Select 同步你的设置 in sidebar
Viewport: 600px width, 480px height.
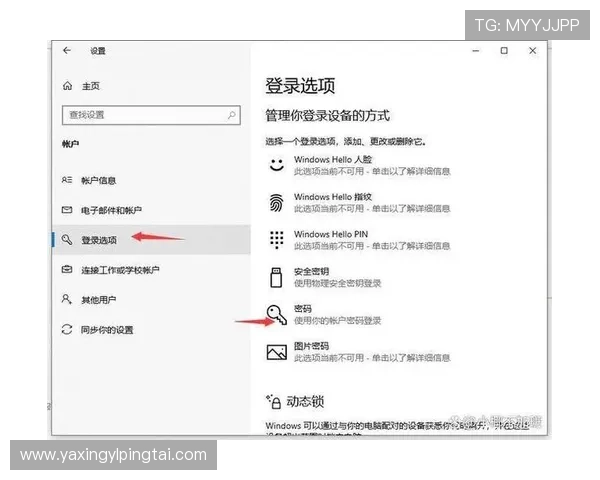[x=107, y=330]
